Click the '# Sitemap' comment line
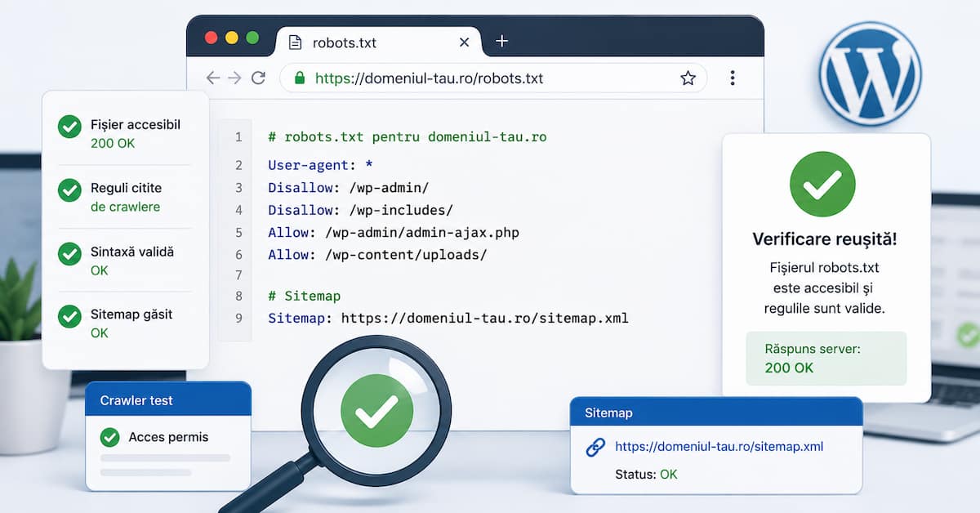 305,296
